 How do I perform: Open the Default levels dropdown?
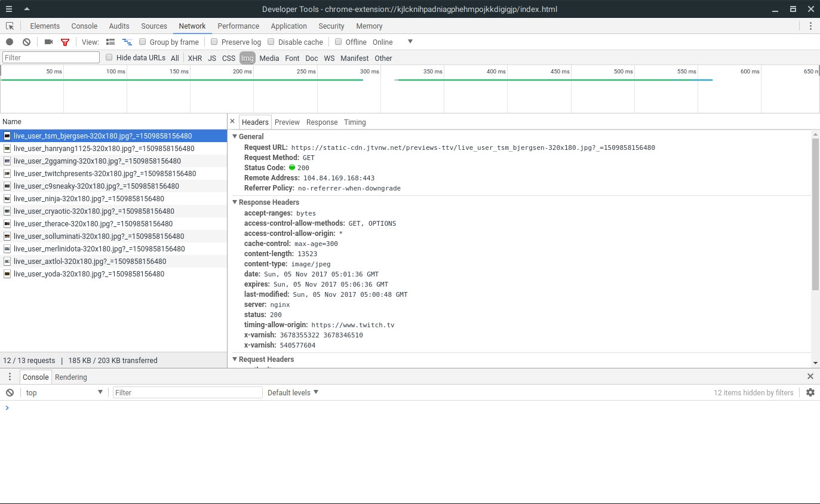293,392
